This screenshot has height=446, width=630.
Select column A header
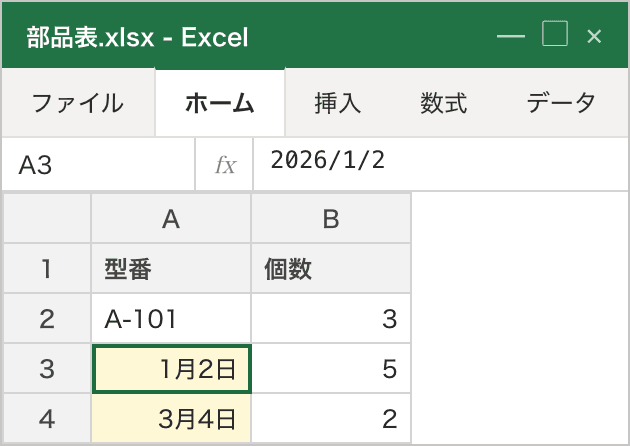point(171,219)
